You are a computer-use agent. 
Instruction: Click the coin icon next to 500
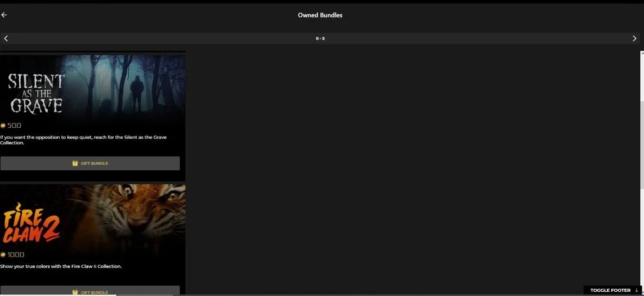(3, 126)
